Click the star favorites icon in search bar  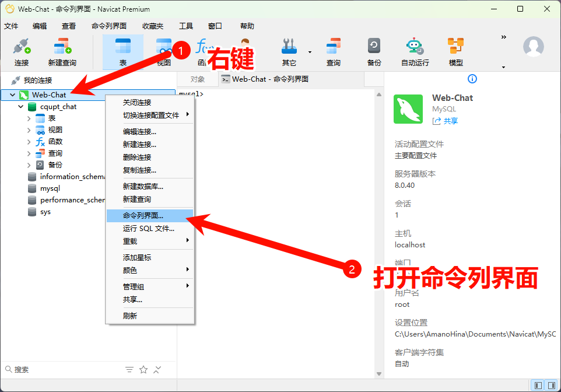143,369
